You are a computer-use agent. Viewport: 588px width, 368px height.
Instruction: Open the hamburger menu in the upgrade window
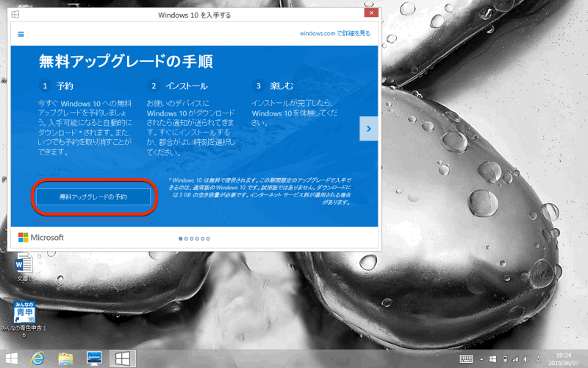(x=21, y=34)
